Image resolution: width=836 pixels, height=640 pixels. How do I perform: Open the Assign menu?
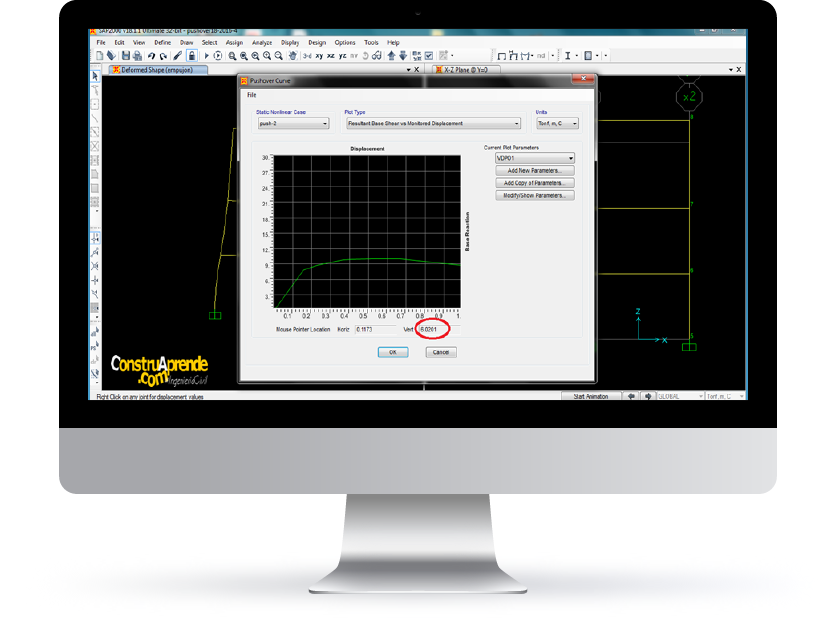coord(234,42)
